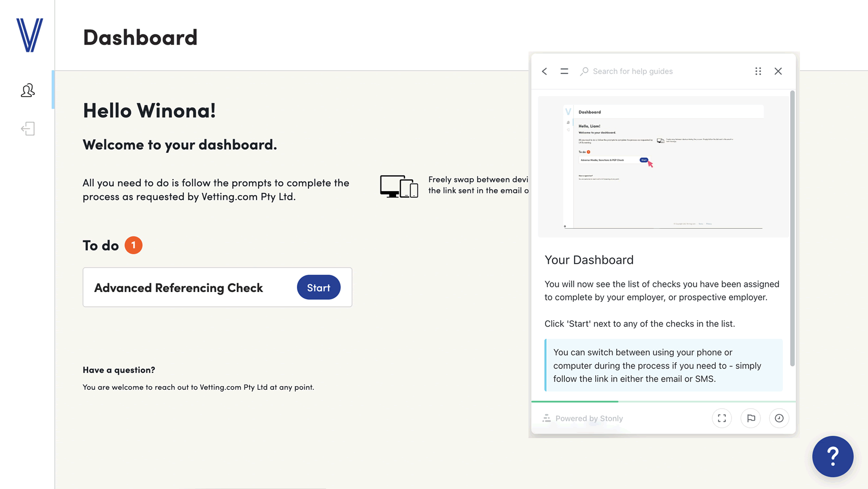868x489 pixels.
Task: Click the dashboard guide thumbnail image
Action: coord(663,167)
